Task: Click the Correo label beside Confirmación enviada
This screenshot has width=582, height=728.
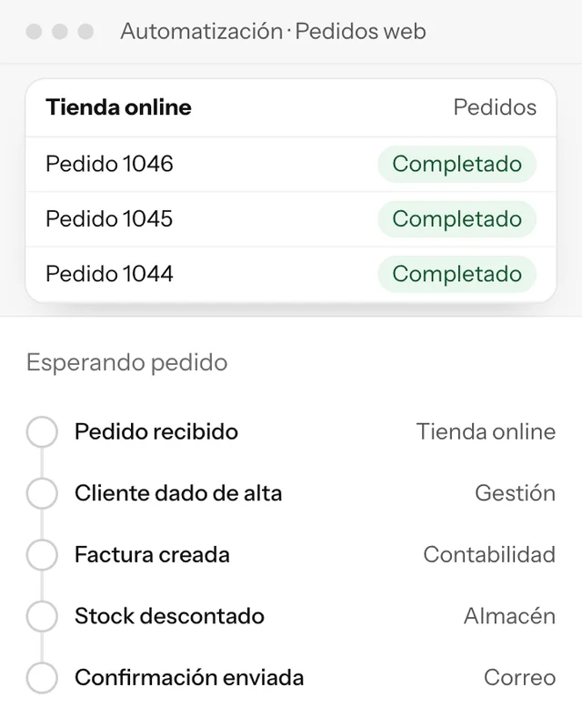Action: click(x=520, y=677)
